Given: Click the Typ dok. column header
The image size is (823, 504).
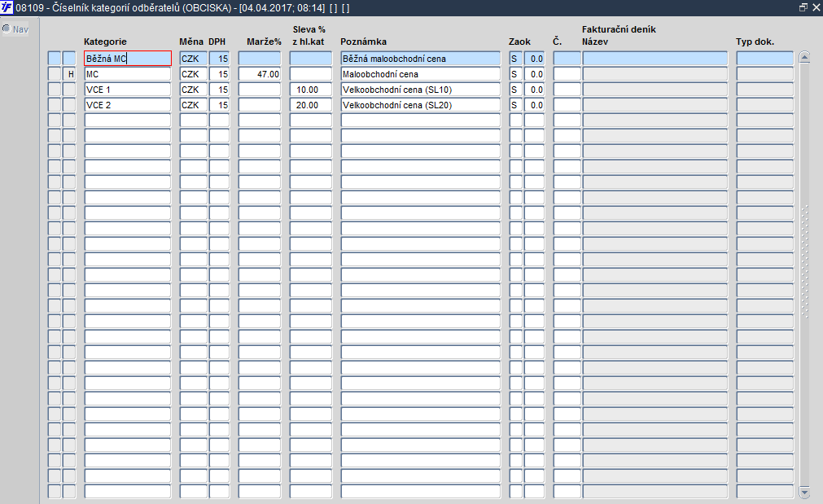Looking at the screenshot, I should 755,42.
